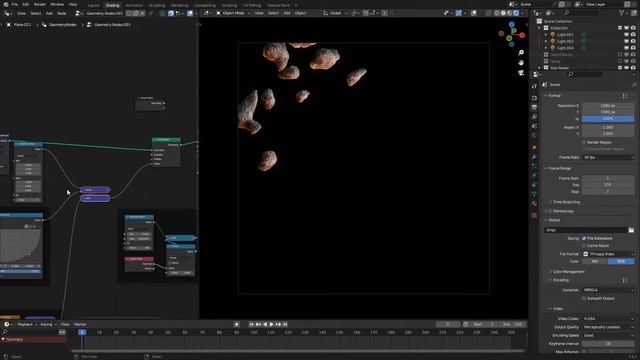The width and height of the screenshot is (640, 360).
Task: Open the Scene properties tab
Action: (x=534, y=126)
